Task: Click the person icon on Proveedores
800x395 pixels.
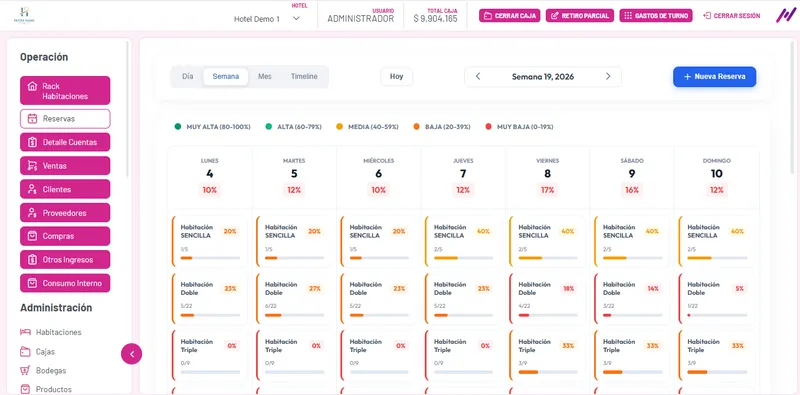Action: [x=32, y=213]
